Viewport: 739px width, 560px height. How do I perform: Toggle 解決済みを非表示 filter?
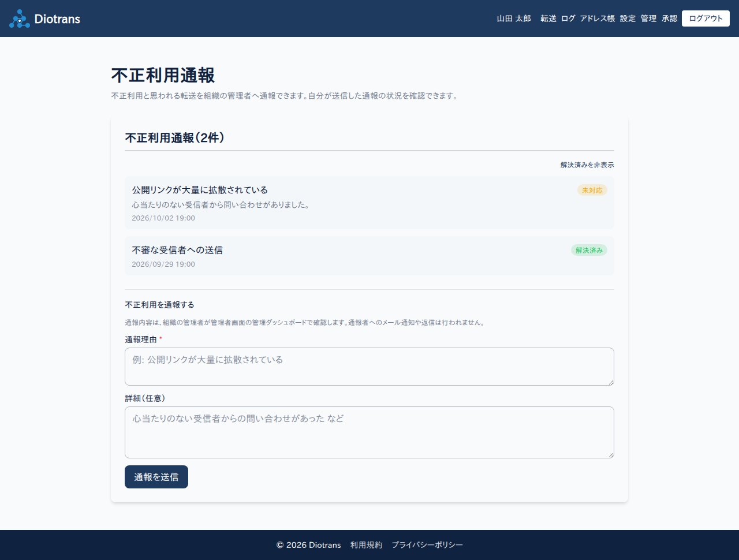coord(587,165)
